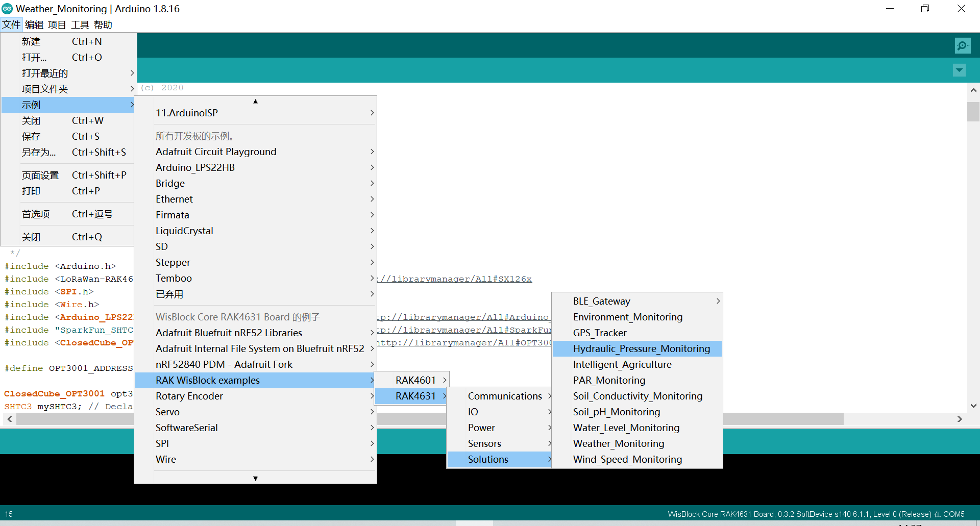Expand the Bridge examples

(256, 183)
